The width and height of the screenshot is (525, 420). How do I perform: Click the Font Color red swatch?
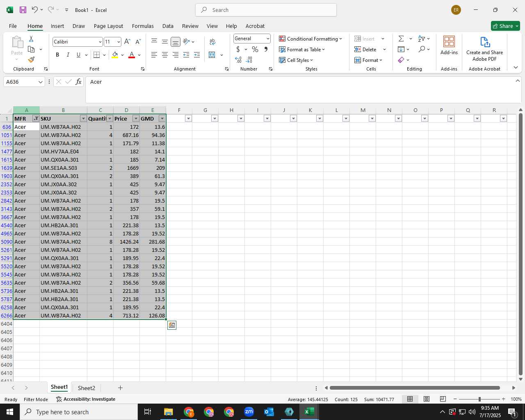point(132,55)
